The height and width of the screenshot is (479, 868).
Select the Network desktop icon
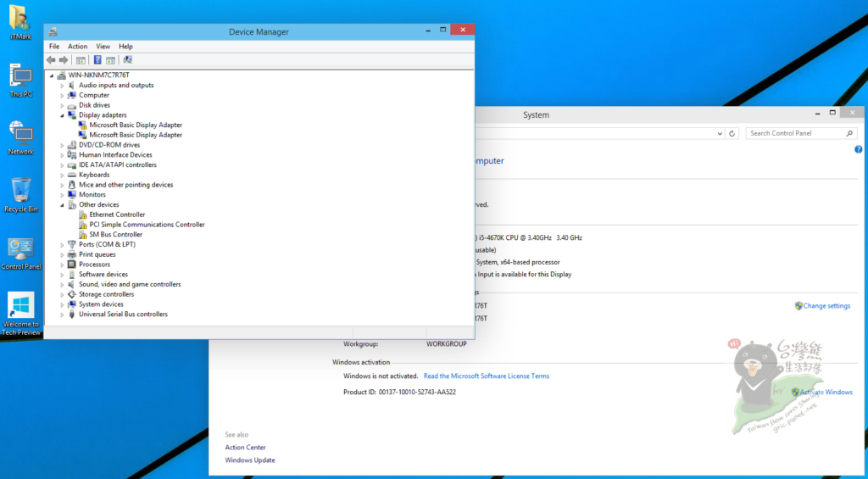click(x=20, y=138)
